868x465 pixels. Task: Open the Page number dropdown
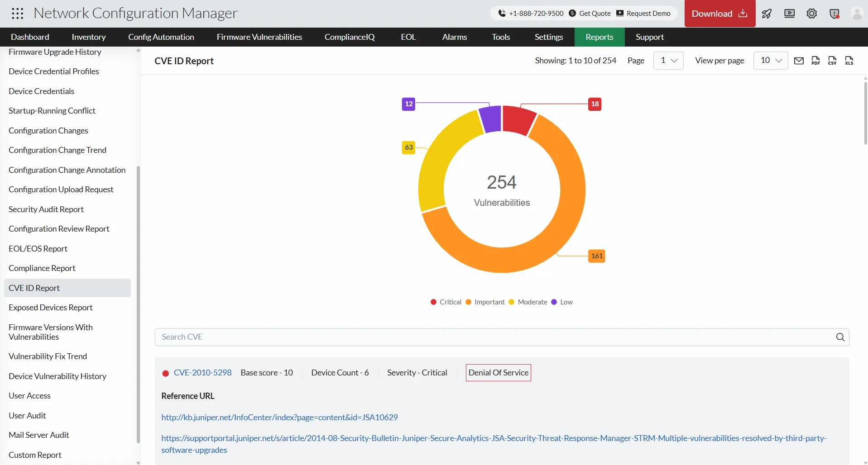(x=668, y=61)
